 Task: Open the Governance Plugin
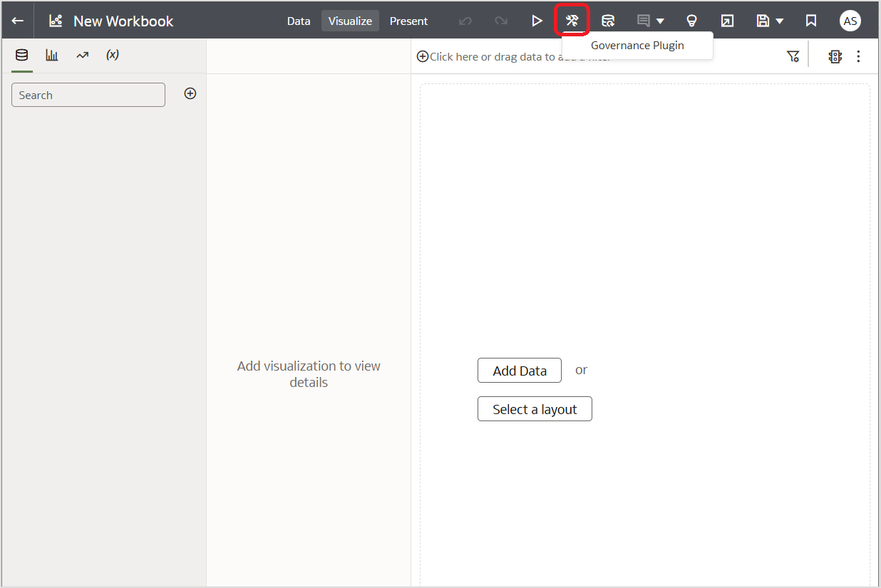[x=572, y=21]
